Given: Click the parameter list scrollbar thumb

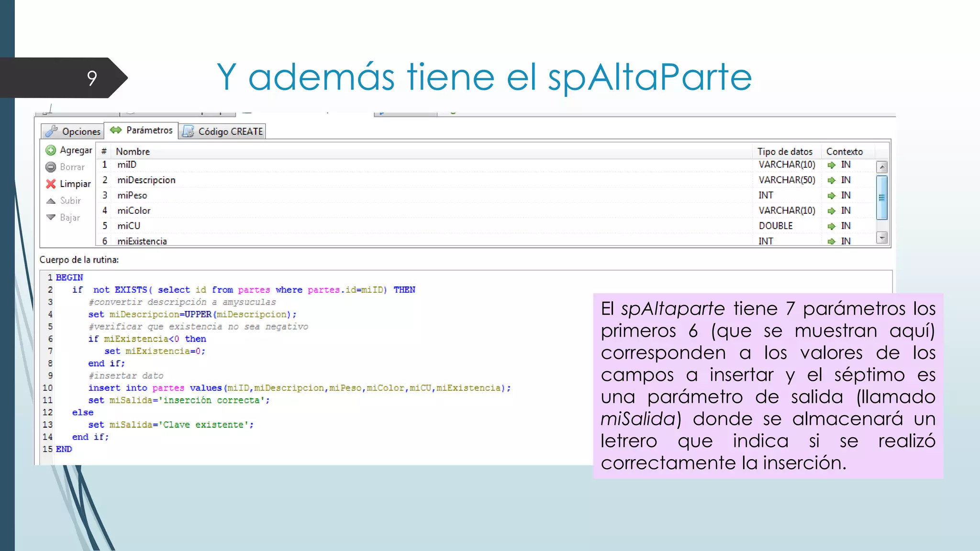Looking at the screenshot, I should tap(882, 198).
